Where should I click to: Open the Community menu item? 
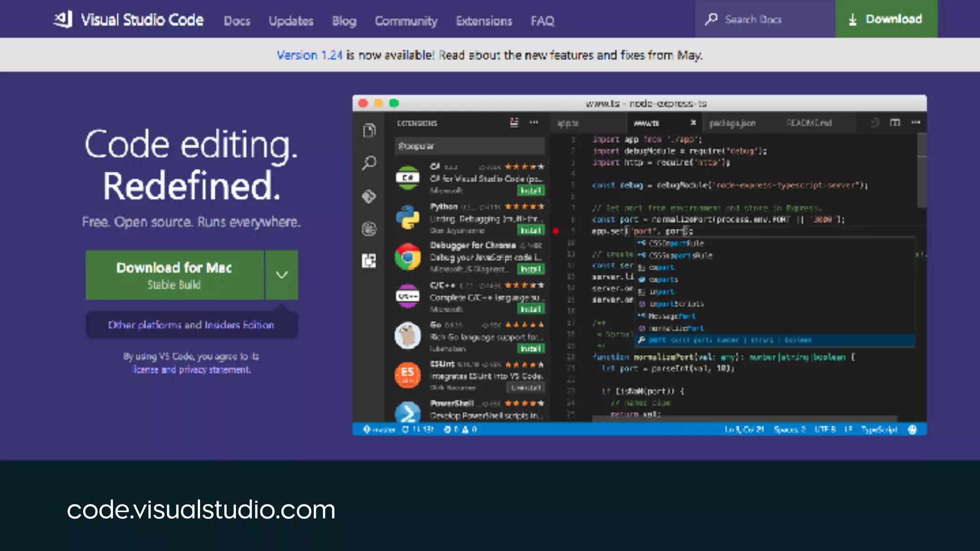point(406,21)
